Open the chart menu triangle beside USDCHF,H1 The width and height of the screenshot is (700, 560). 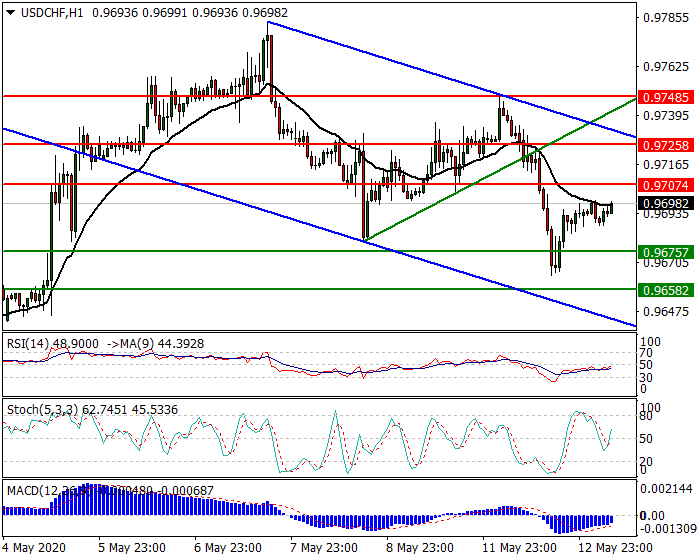[11, 13]
